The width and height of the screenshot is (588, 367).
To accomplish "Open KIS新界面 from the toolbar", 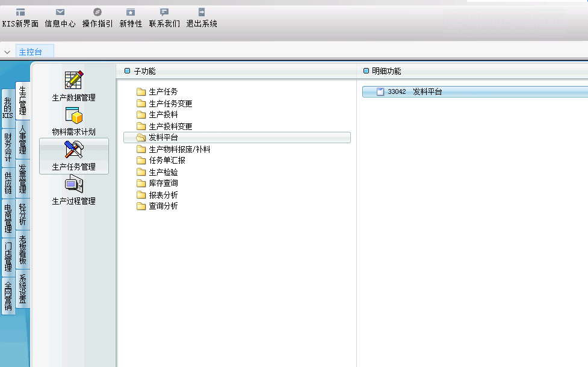I will click(x=20, y=18).
